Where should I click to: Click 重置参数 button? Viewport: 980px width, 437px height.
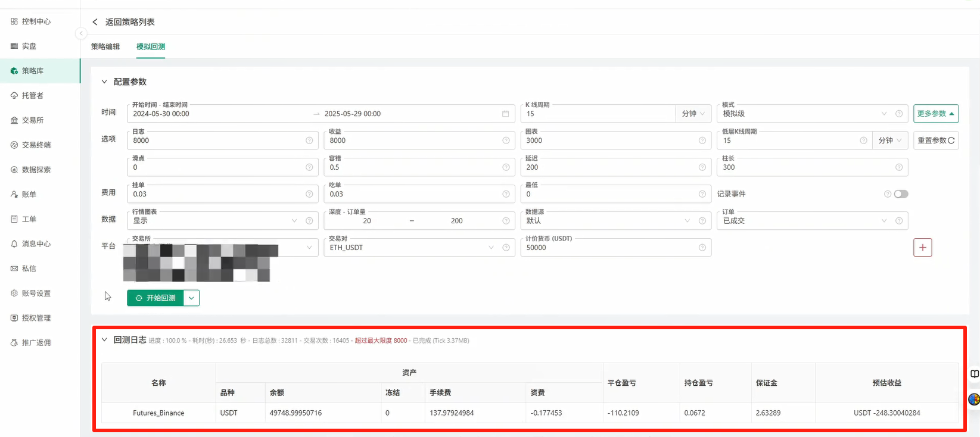click(x=936, y=141)
